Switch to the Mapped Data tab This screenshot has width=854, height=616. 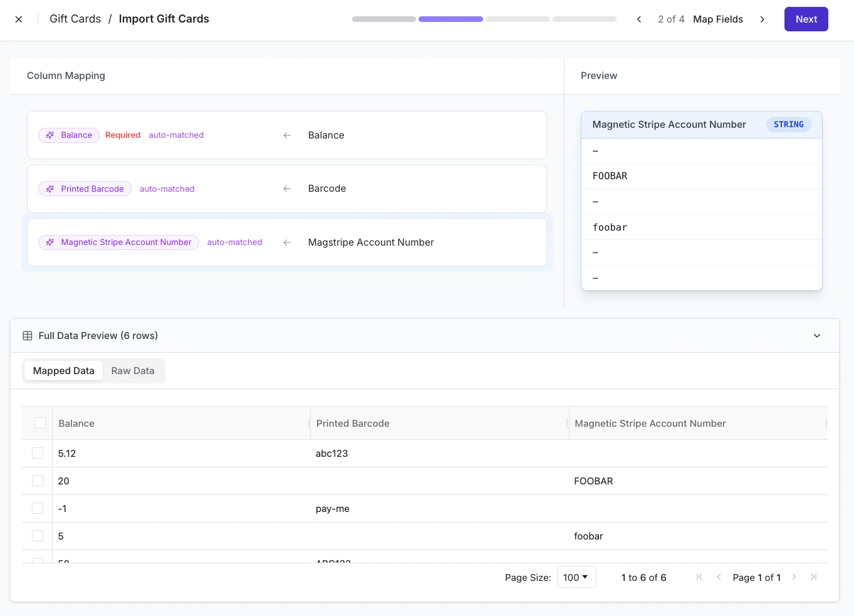point(63,371)
